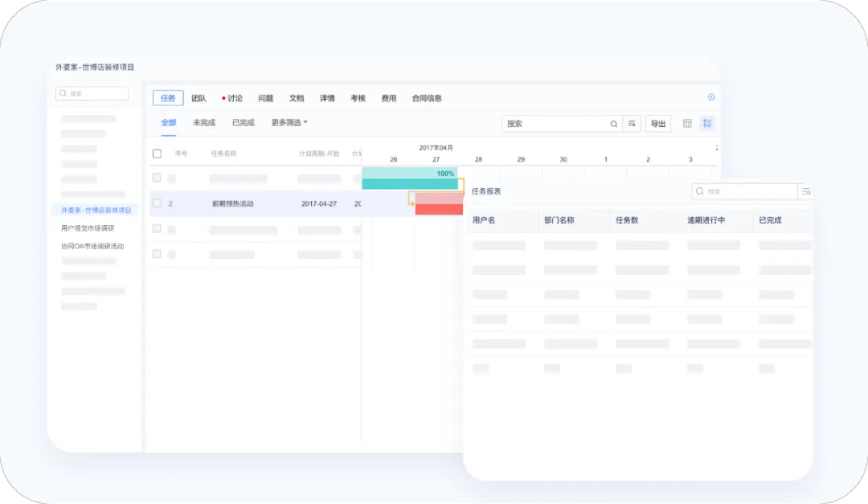Image resolution: width=868 pixels, height=504 pixels.
Task: Select 协同OA市场调研活动 in the sidebar
Action: point(92,246)
